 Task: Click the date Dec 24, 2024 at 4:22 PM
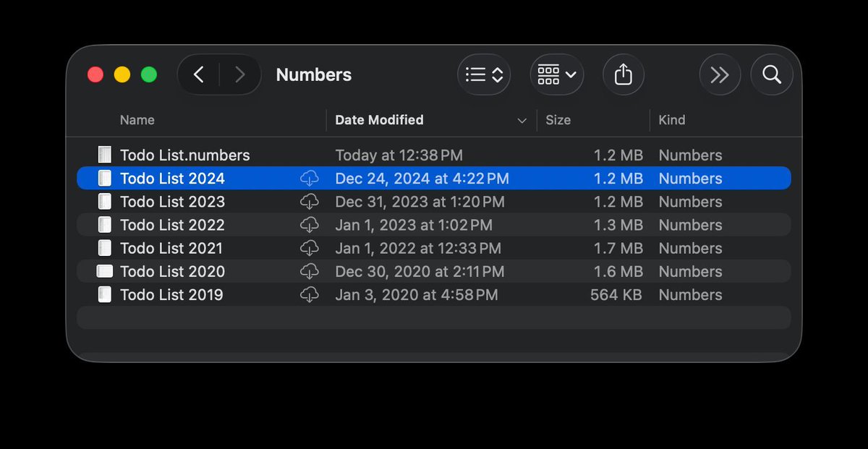(x=422, y=178)
